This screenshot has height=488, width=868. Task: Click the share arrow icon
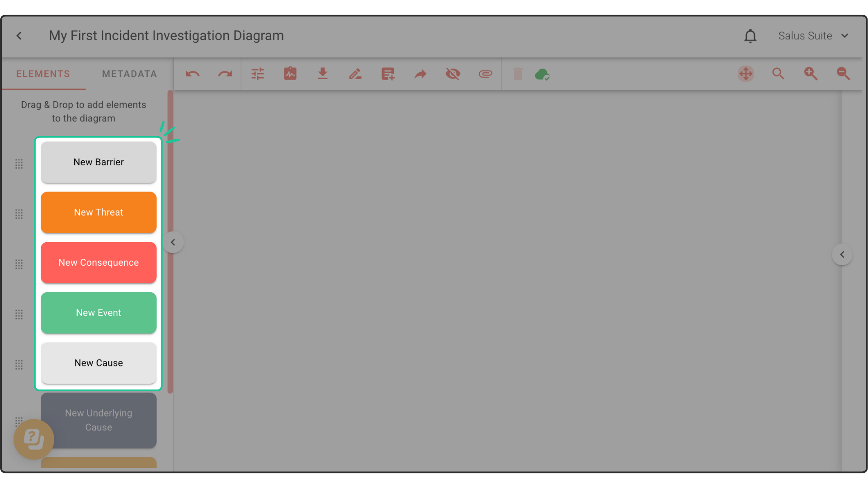click(x=420, y=74)
